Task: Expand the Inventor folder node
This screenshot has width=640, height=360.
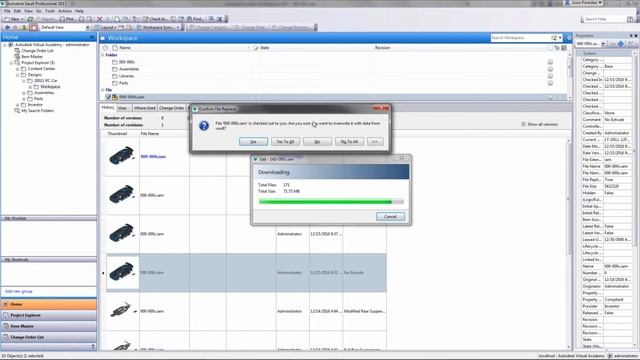Action: point(18,105)
